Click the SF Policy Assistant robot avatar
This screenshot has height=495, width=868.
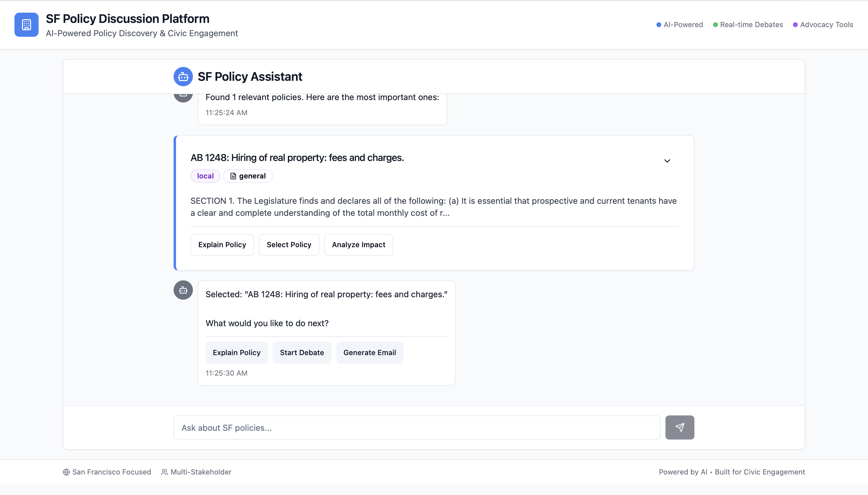183,77
